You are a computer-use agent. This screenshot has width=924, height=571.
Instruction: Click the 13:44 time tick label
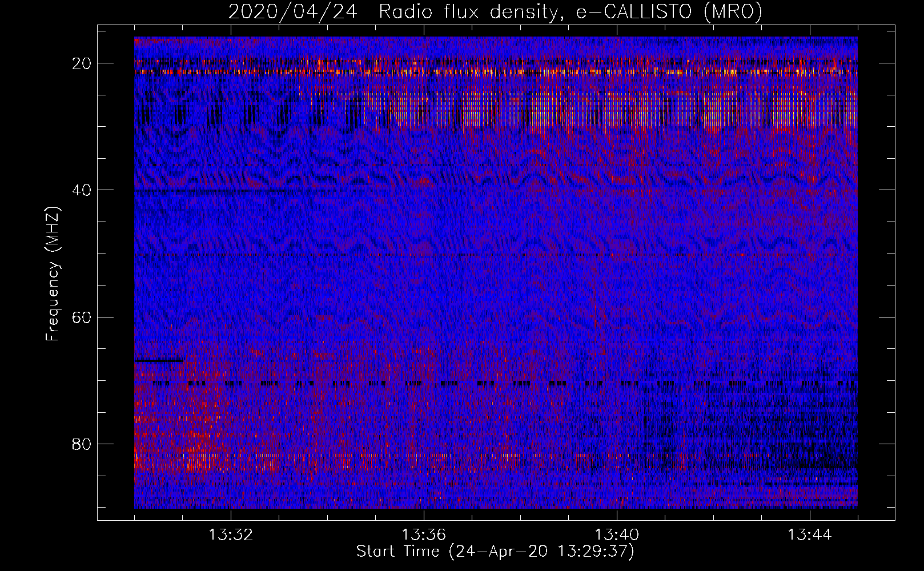click(810, 535)
